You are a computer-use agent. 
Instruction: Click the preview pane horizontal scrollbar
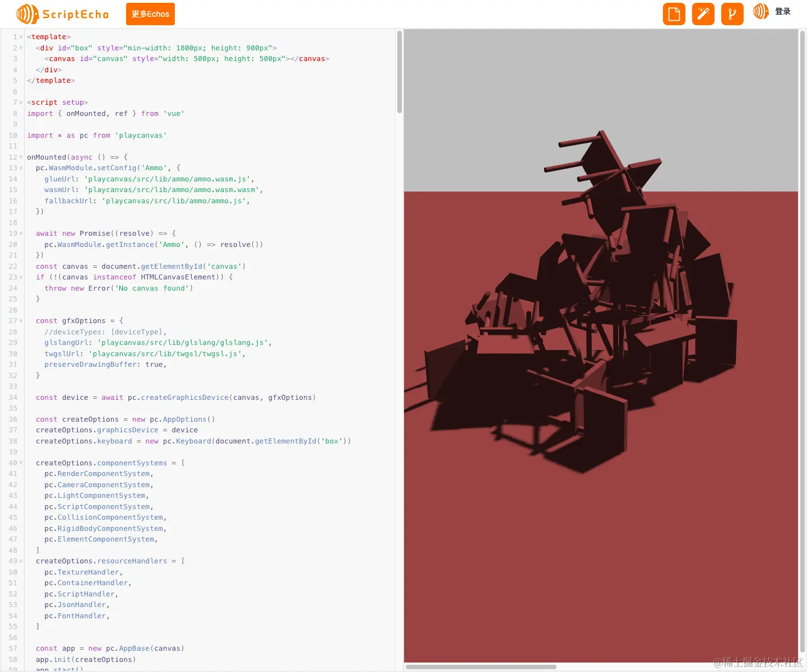481,667
